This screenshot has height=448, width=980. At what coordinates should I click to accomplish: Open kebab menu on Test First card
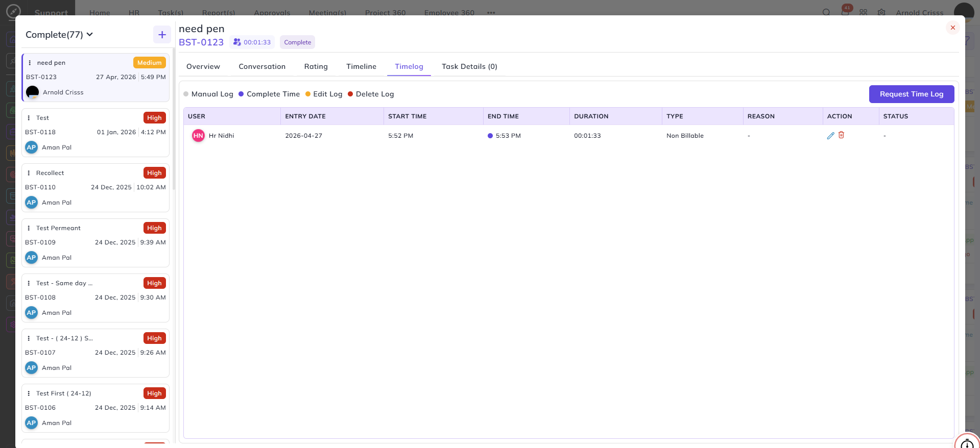[x=29, y=393]
